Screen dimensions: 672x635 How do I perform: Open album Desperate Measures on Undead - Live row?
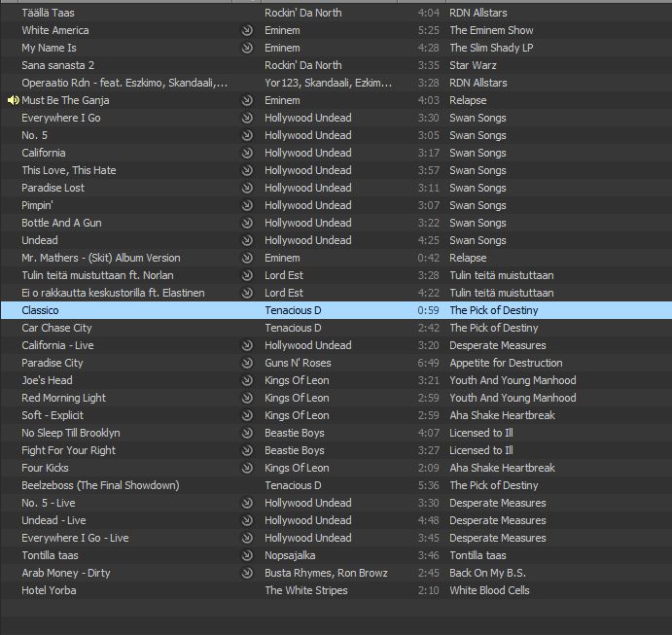(x=498, y=520)
